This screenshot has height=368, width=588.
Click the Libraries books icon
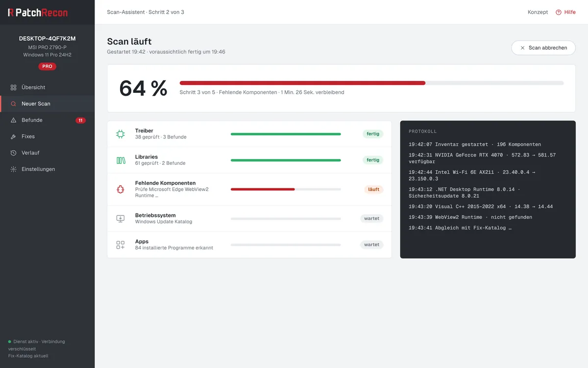[x=121, y=160]
